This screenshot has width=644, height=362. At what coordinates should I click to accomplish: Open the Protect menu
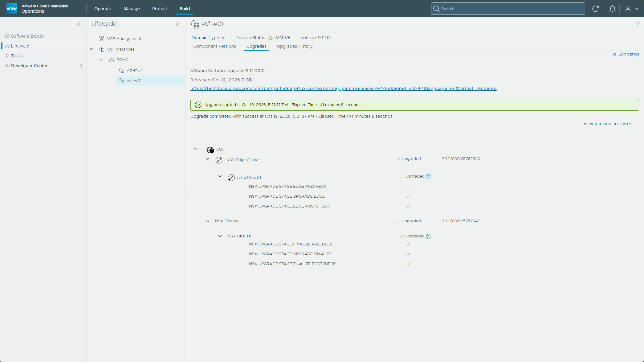[x=160, y=9]
